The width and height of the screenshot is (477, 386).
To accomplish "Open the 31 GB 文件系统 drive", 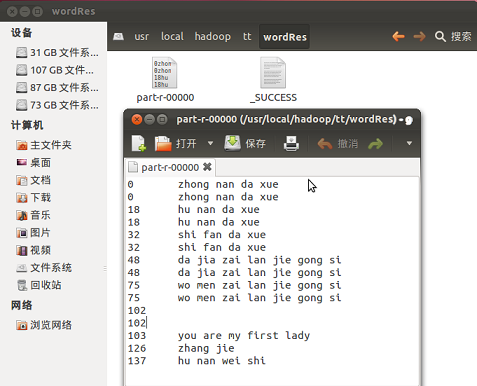I will coord(57,52).
